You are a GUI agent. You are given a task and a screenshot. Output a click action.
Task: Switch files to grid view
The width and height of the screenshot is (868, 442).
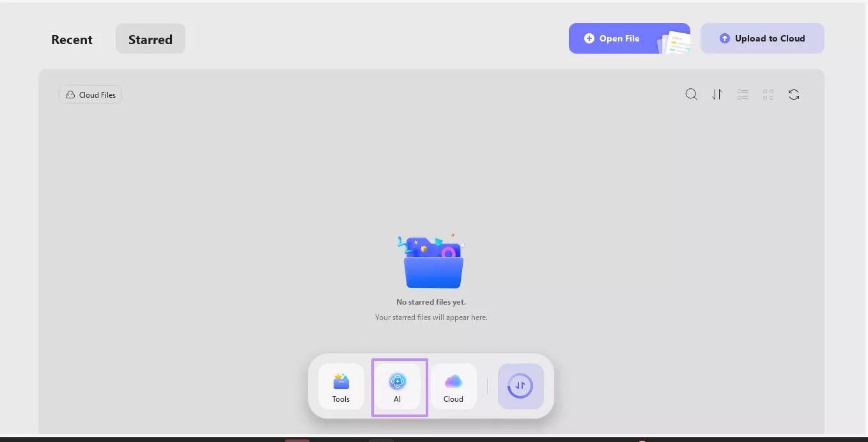coord(768,94)
